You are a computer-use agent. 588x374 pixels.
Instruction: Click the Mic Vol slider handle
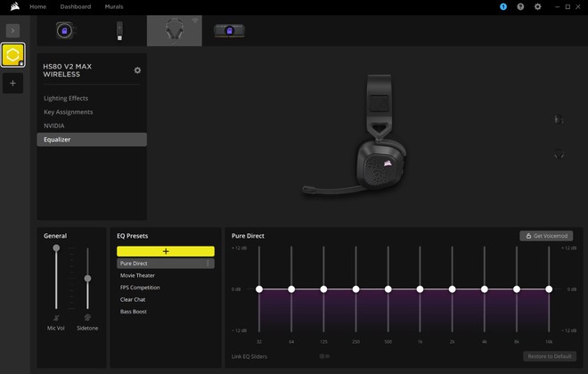56,248
